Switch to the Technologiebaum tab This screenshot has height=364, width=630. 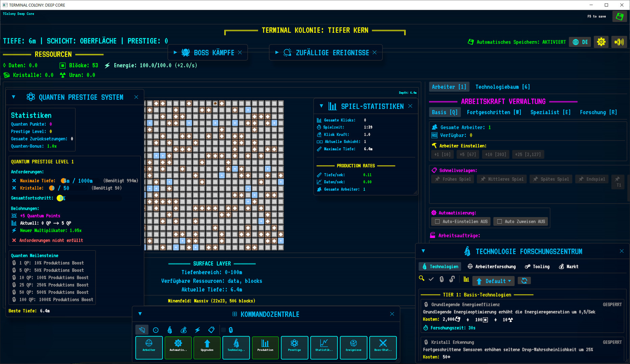point(502,87)
